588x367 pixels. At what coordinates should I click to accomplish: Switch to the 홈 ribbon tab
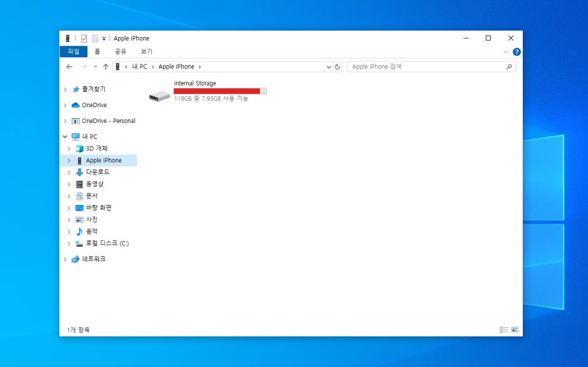(97, 52)
